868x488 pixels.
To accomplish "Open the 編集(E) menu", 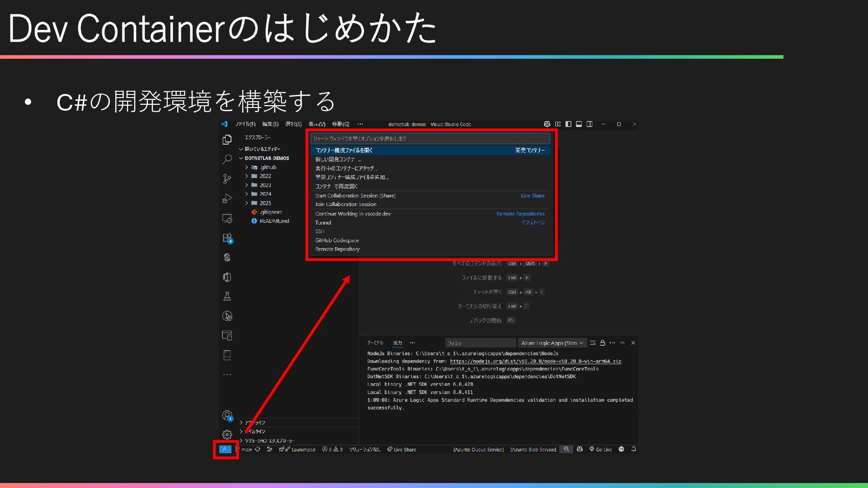I will click(x=270, y=124).
